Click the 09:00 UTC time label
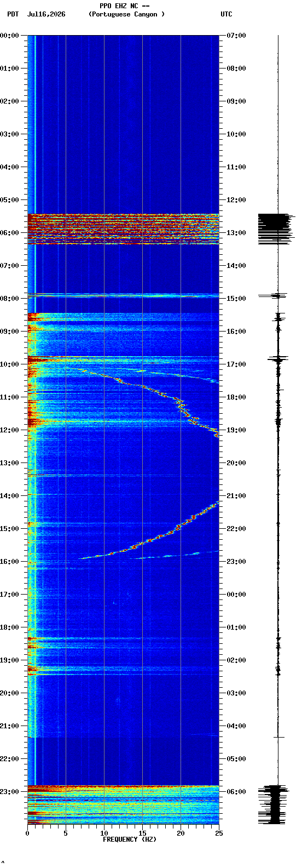 tap(236, 101)
